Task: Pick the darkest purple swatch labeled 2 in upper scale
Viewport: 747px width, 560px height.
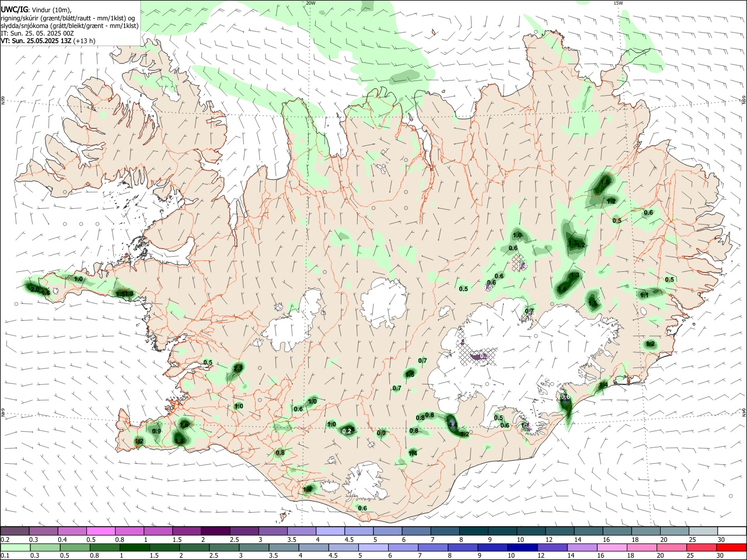Action: click(215, 531)
